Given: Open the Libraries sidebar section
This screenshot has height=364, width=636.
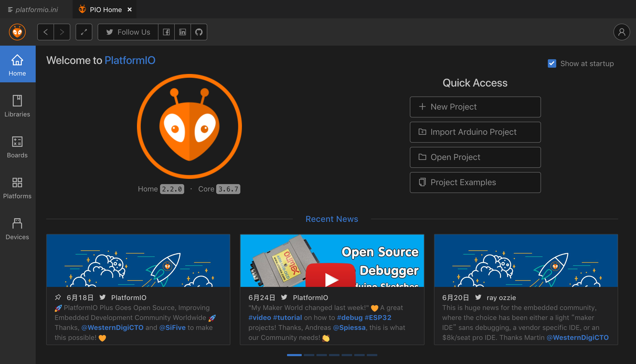Looking at the screenshot, I should 17,105.
